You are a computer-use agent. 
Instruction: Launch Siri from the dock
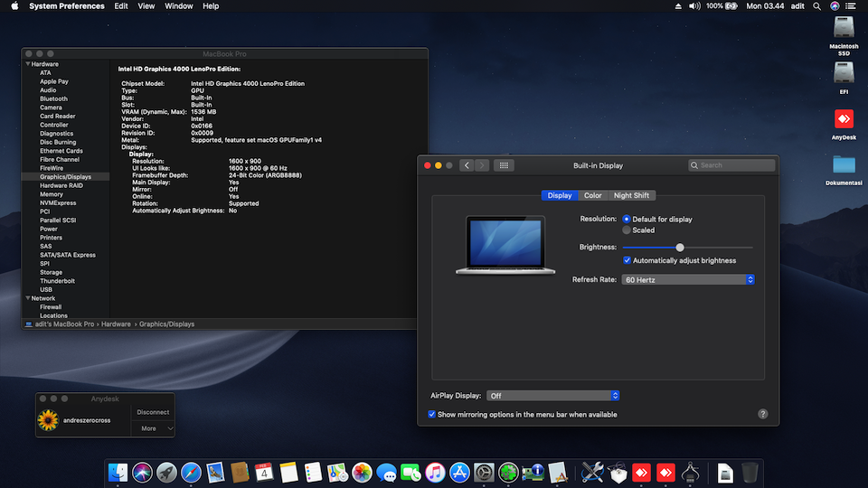142,473
